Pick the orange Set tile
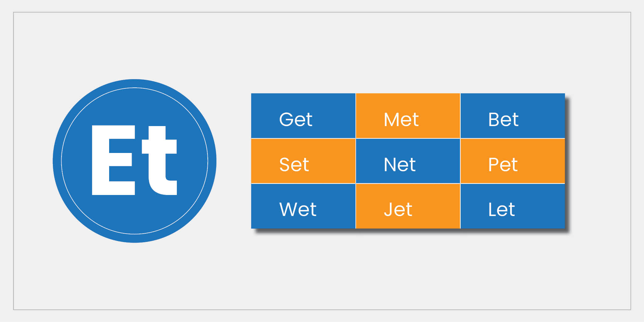The height and width of the screenshot is (322, 644). pyautogui.click(x=303, y=161)
